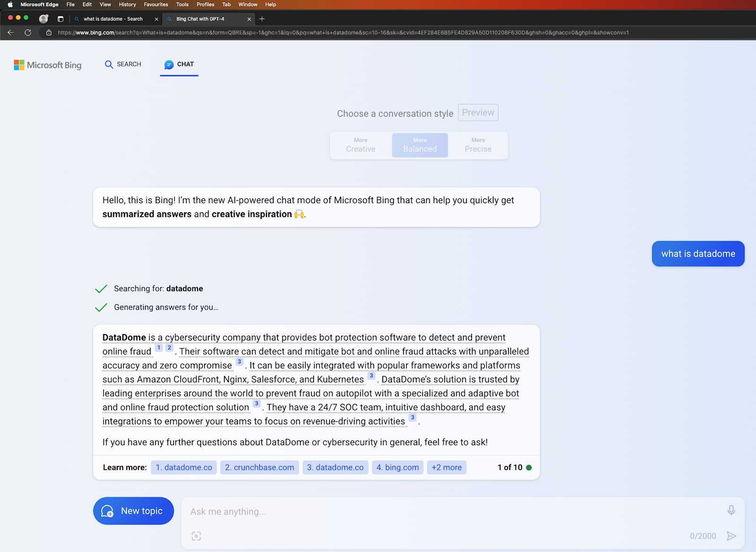This screenshot has height=552, width=756.
Task: Click the microphone voice input icon
Action: (731, 510)
